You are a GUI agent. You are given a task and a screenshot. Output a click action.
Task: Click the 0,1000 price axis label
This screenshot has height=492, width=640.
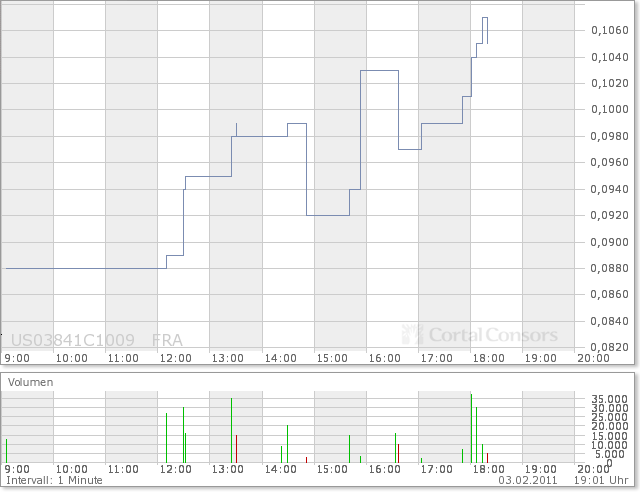click(609, 109)
